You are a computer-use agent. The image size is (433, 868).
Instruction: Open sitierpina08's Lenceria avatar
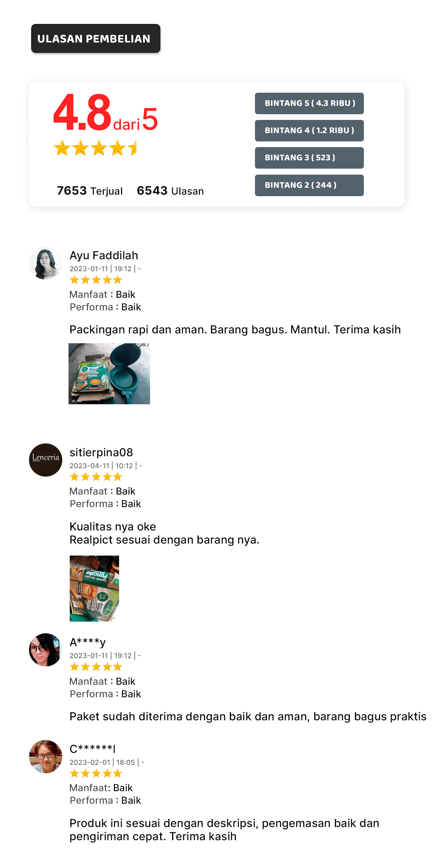coord(45,460)
